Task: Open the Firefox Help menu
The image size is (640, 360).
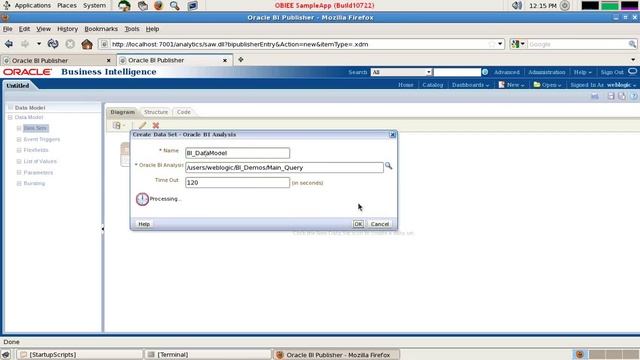Action: (152, 29)
